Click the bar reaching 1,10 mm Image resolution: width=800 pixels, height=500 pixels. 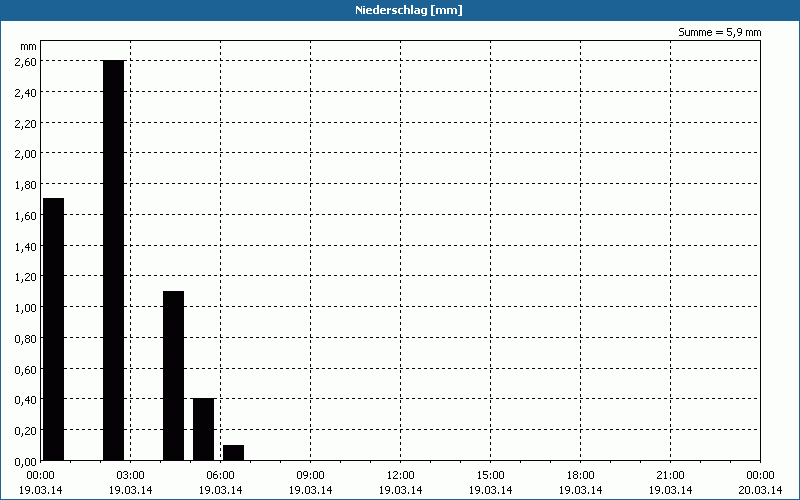coord(173,376)
